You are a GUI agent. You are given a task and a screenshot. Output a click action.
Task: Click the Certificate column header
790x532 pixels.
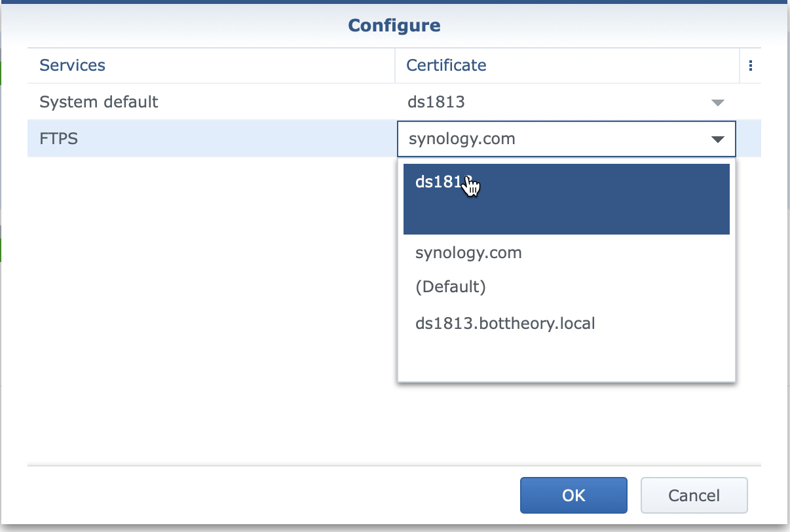(446, 66)
